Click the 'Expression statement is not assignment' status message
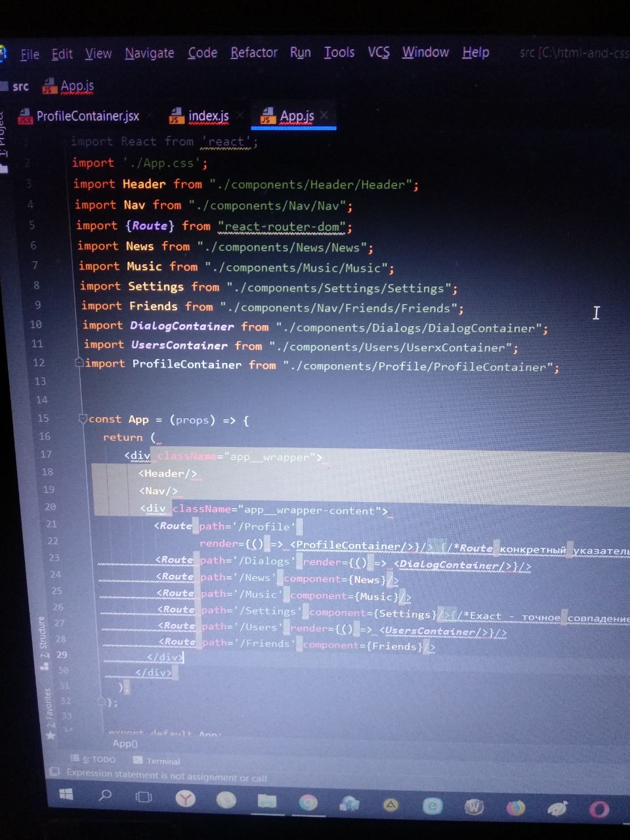 pyautogui.click(x=167, y=776)
